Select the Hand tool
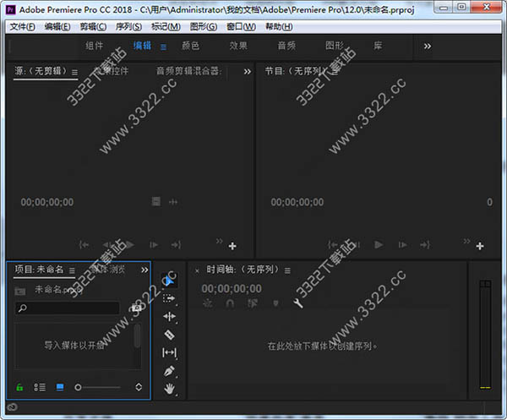This screenshot has width=507, height=420. 170,390
